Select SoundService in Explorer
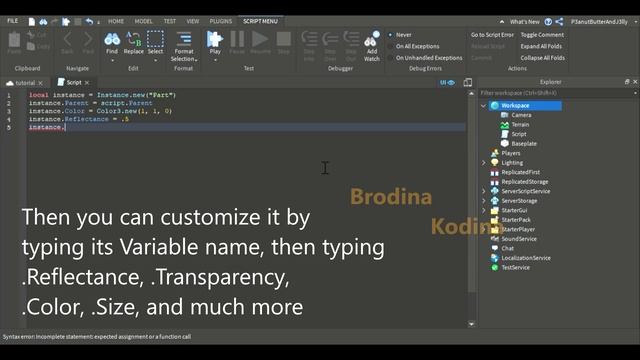The image size is (640, 360). coord(519,239)
